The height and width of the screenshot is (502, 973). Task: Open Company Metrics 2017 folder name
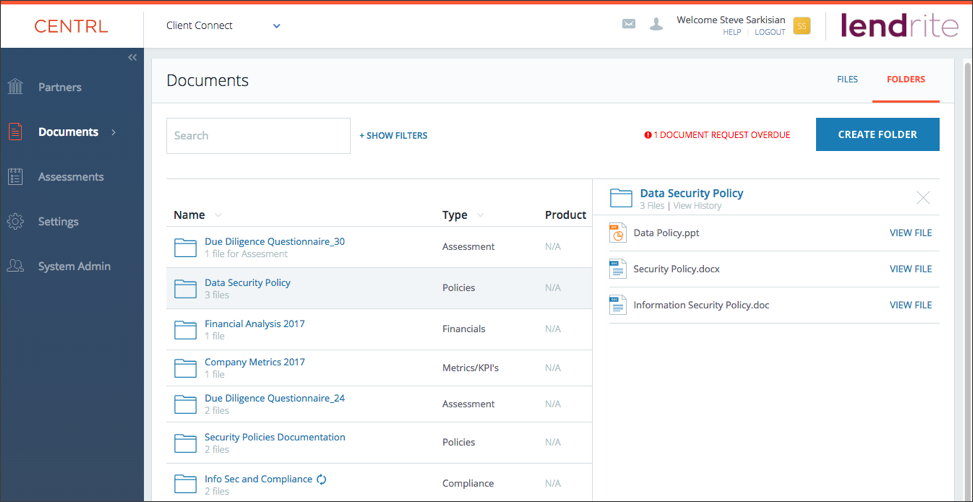(x=255, y=362)
